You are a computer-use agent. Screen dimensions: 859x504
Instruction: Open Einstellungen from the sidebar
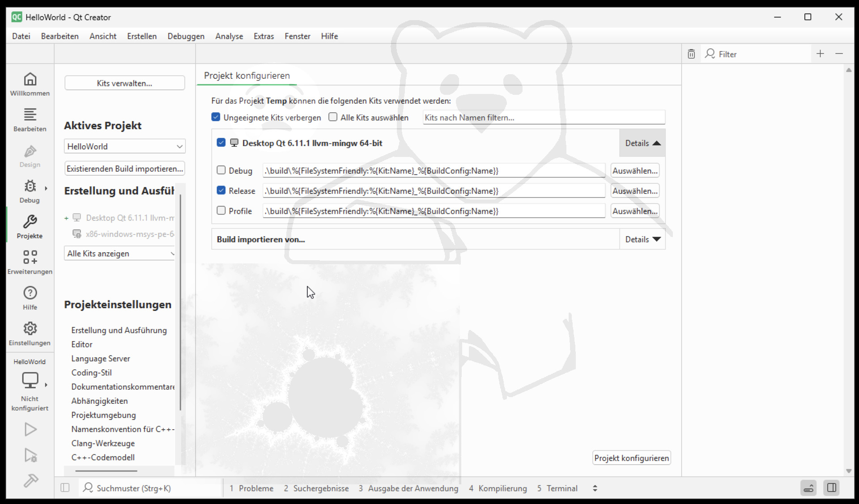(30, 335)
